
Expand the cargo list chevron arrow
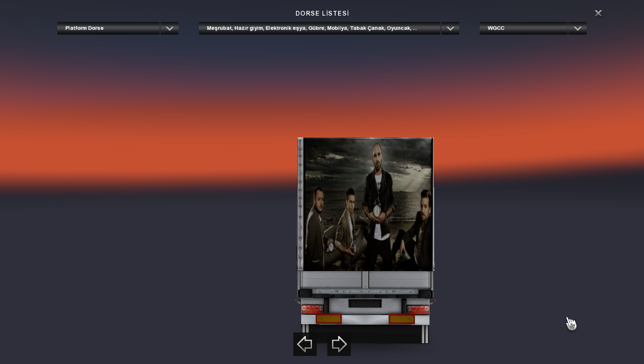450,28
